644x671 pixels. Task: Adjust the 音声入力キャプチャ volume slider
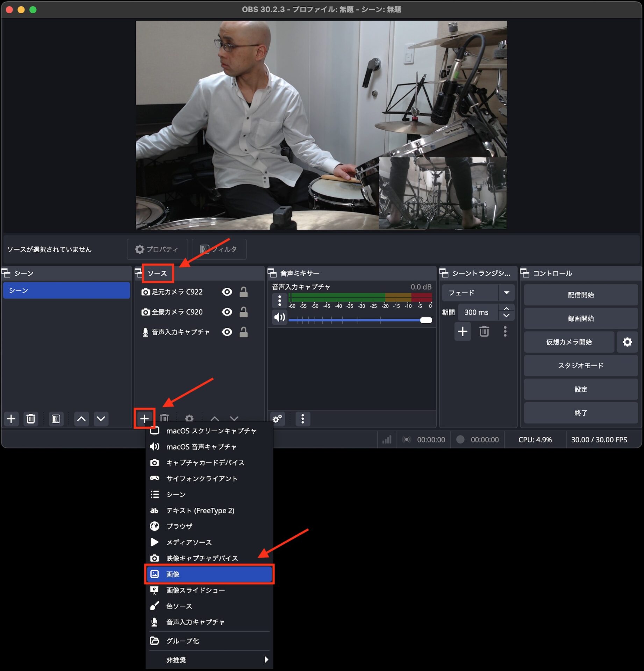coord(360,320)
